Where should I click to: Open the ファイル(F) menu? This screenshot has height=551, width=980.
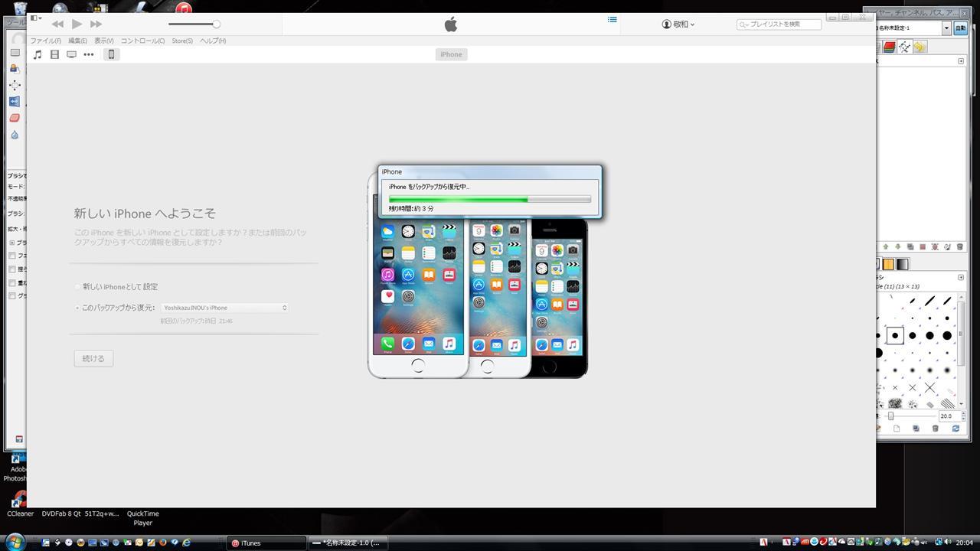(x=45, y=41)
